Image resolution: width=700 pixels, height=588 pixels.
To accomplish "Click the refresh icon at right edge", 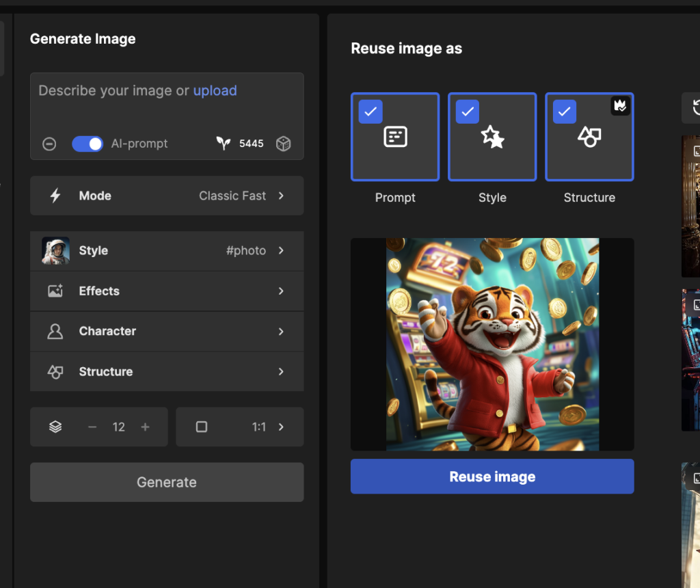I will tap(695, 108).
